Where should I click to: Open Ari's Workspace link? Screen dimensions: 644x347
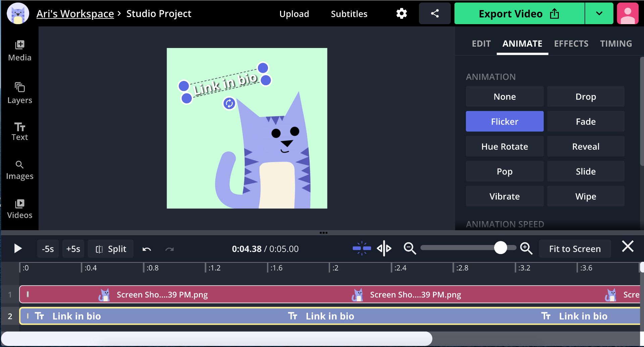75,14
